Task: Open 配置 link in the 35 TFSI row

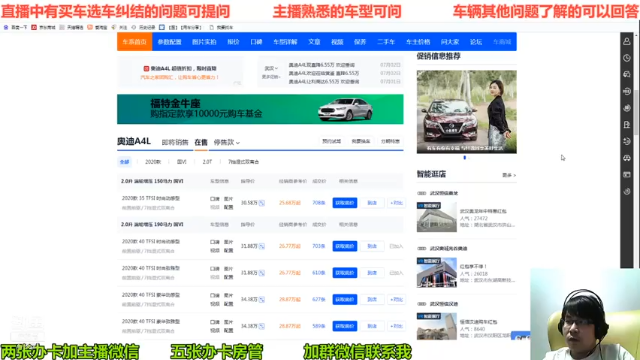Action: coord(229,207)
